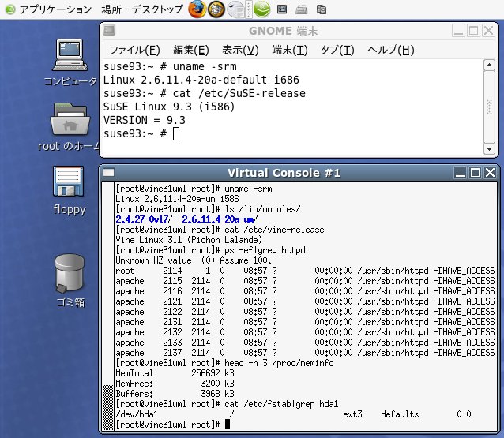504x438 pixels.
Task: Close the Virtual Console #1 window
Action: (x=491, y=173)
